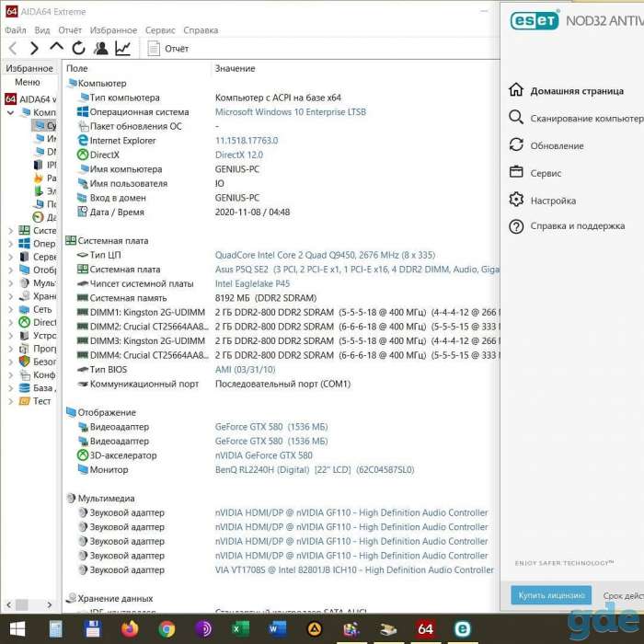This screenshot has height=644, width=644.
Task: Click the QuadCore Intel Core 2 Quad Q9450 link
Action: point(325,255)
